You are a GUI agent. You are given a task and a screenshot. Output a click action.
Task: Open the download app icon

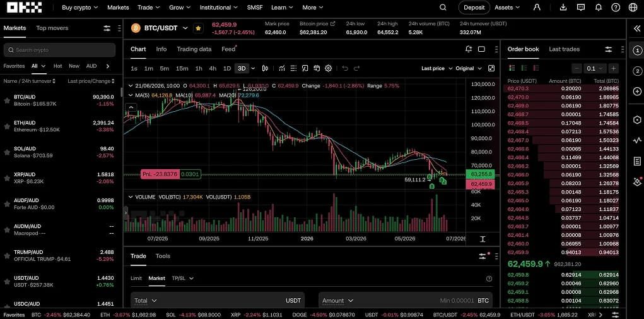563,8
